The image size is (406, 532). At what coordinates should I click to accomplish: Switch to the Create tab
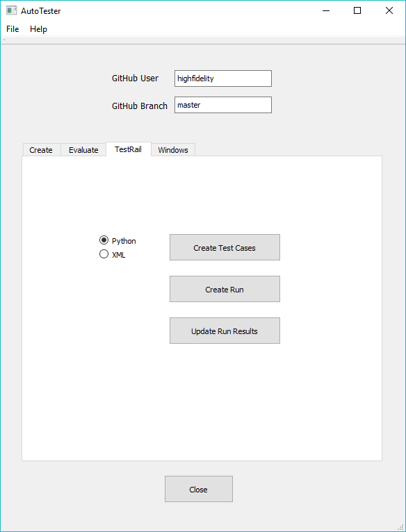click(41, 150)
